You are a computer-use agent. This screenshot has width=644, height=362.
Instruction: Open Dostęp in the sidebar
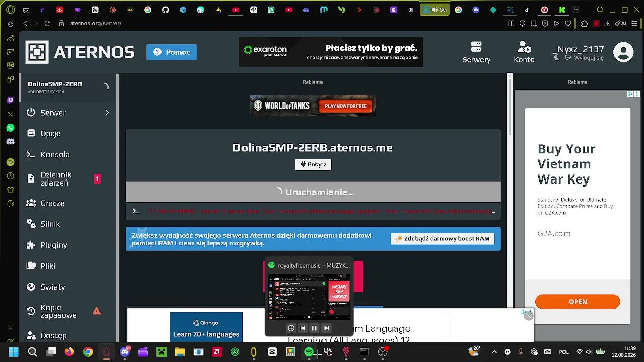coord(68,335)
